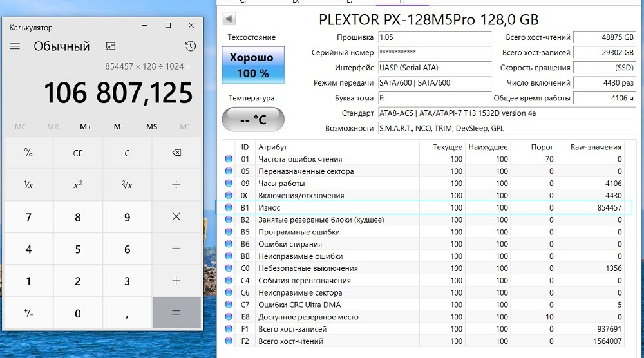The image size is (644, 358).
Task: Click the CE clear entry key
Action: [x=78, y=153]
